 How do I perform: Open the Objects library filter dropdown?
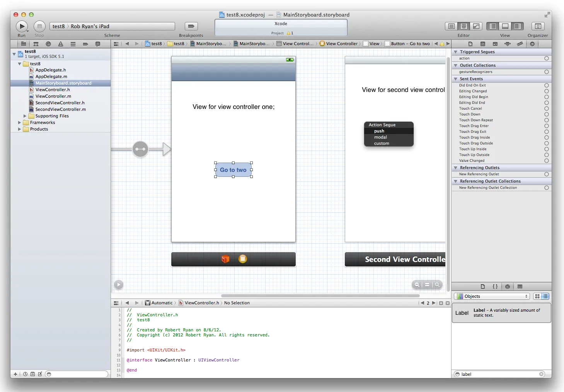[x=492, y=296]
